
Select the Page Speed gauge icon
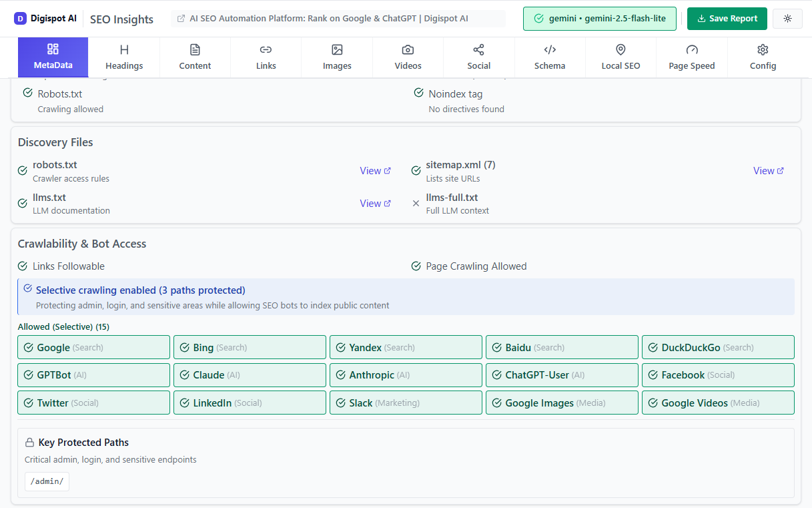click(692, 49)
